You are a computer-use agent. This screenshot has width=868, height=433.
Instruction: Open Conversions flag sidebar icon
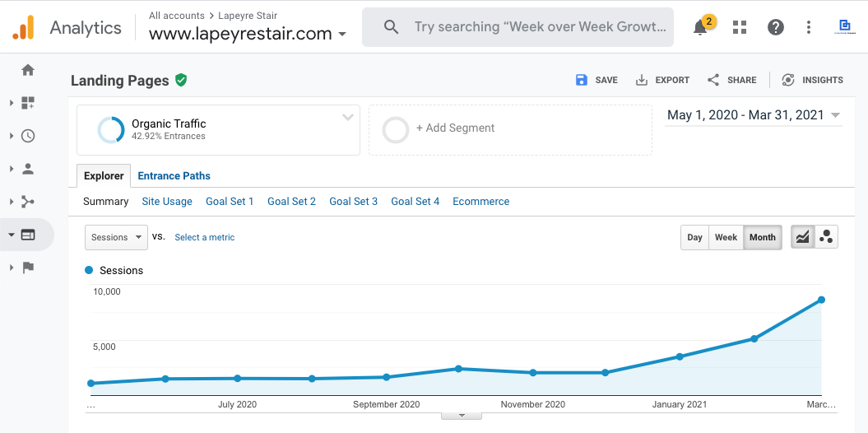pyautogui.click(x=28, y=267)
